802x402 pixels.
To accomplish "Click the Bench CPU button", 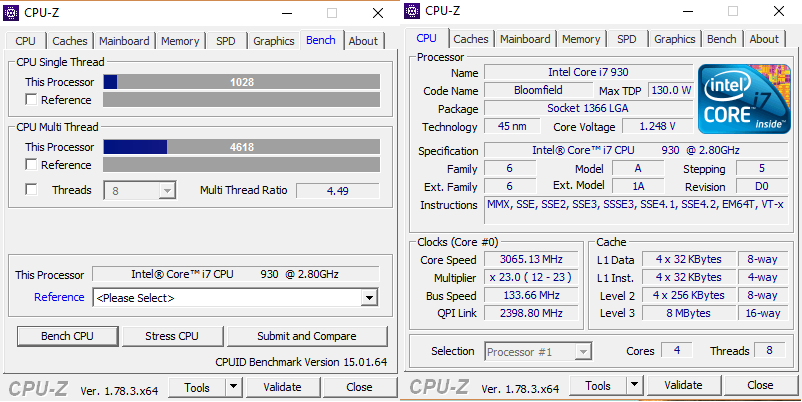I will coord(69,336).
